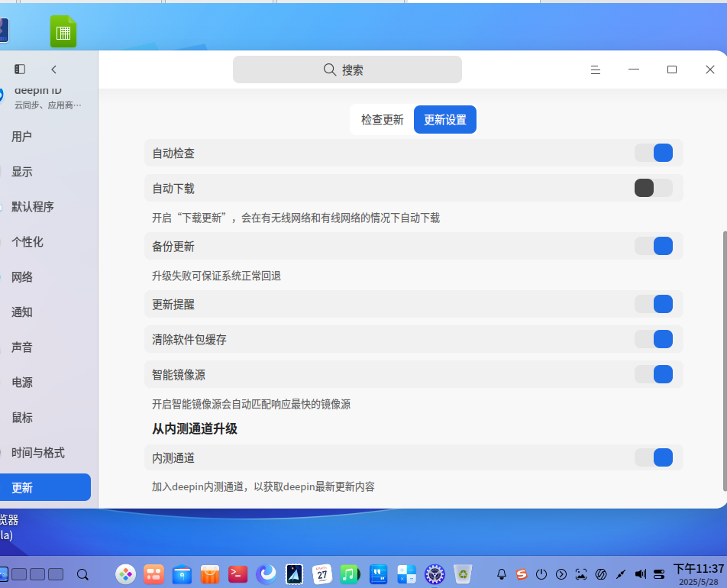The width and height of the screenshot is (727, 588).
Task: Open the calculator from the dock
Action: tap(406, 574)
